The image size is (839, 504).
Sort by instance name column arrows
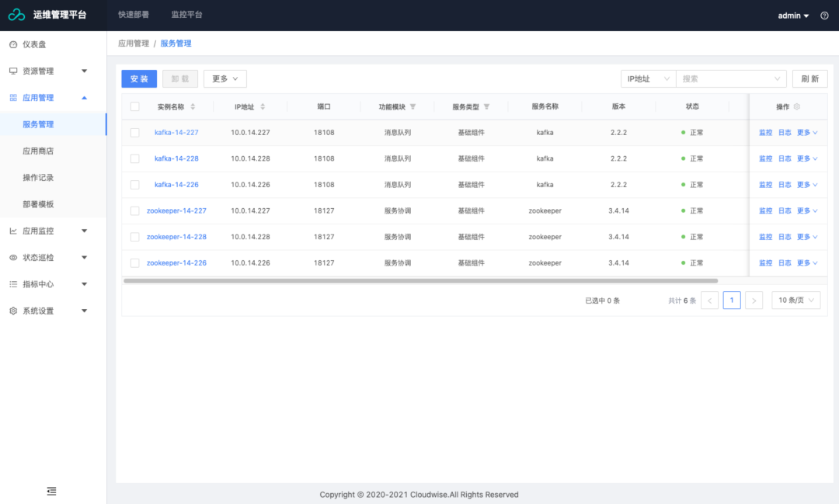click(193, 107)
